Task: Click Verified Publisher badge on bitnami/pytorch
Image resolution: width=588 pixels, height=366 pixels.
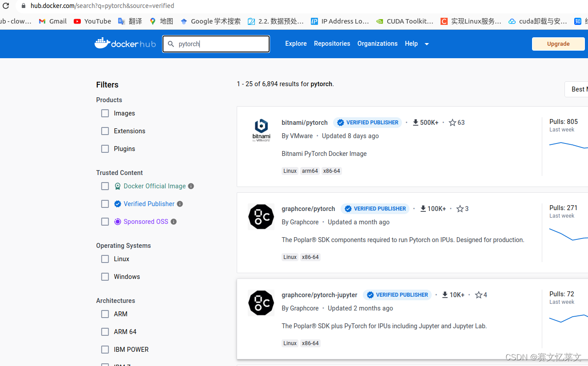Action: [x=367, y=123]
